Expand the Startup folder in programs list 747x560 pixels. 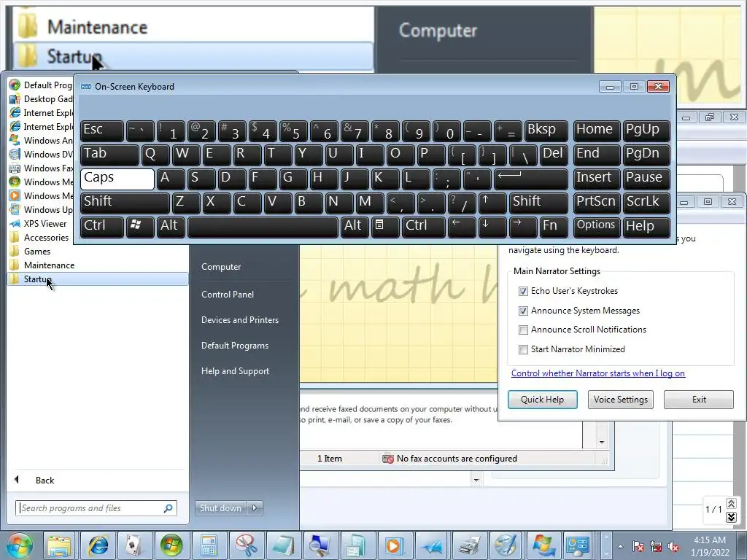(98, 279)
